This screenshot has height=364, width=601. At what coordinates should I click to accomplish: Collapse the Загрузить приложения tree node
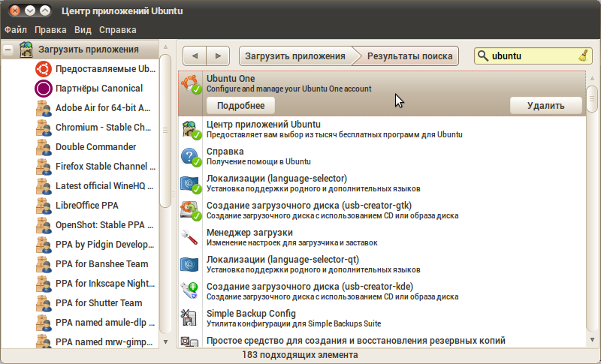[8, 50]
